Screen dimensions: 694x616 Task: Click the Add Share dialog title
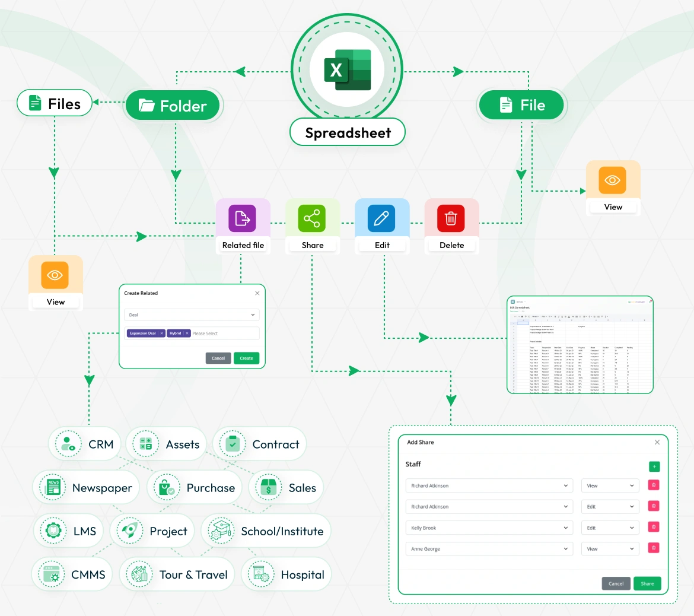[x=421, y=442]
